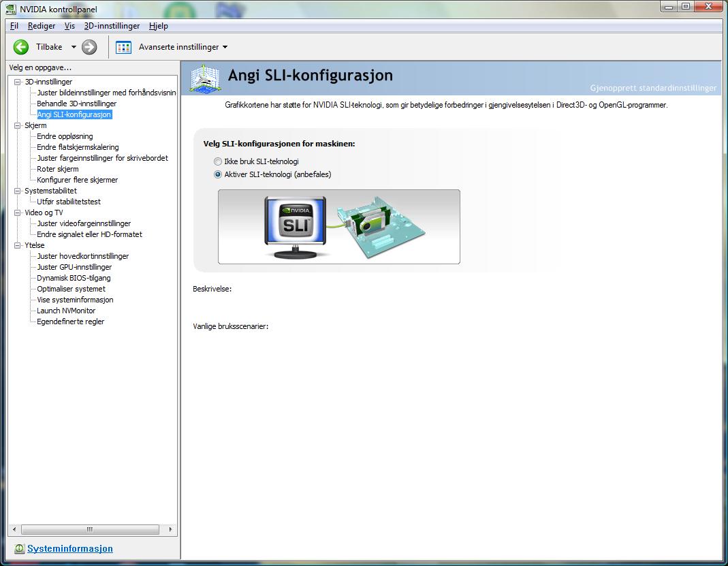
Task: Click the Video og TV category label
Action: pyautogui.click(x=44, y=213)
